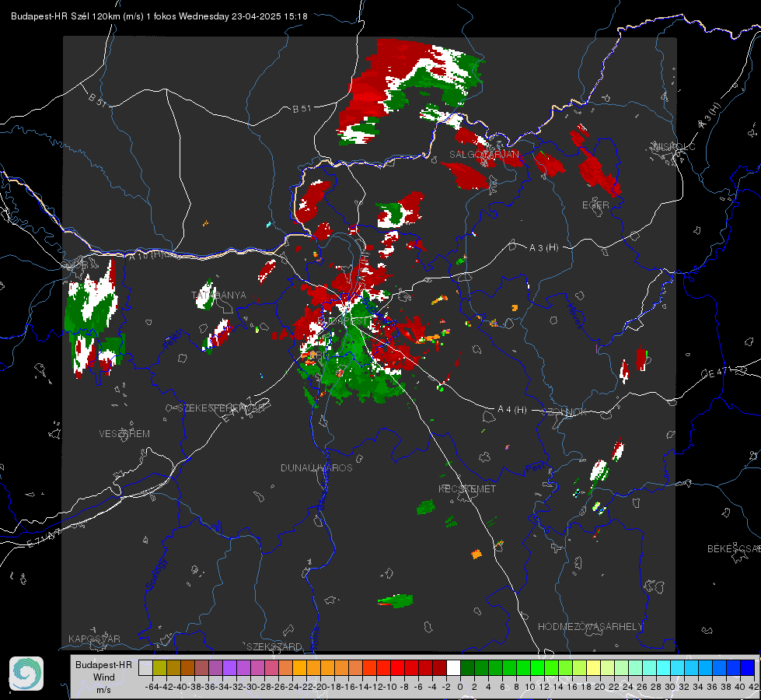Click the VESZPREM city label
Viewport: 761px width, 700px height.
coord(124,434)
